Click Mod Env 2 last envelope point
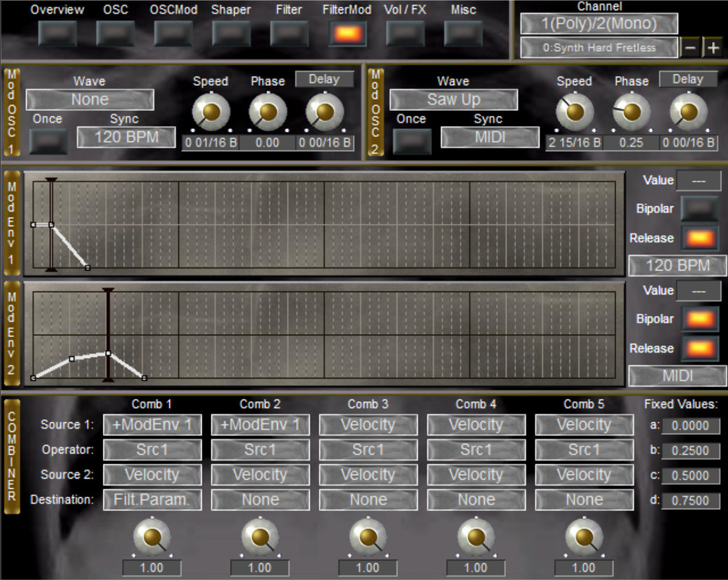This screenshot has width=728, height=580. 144,378
